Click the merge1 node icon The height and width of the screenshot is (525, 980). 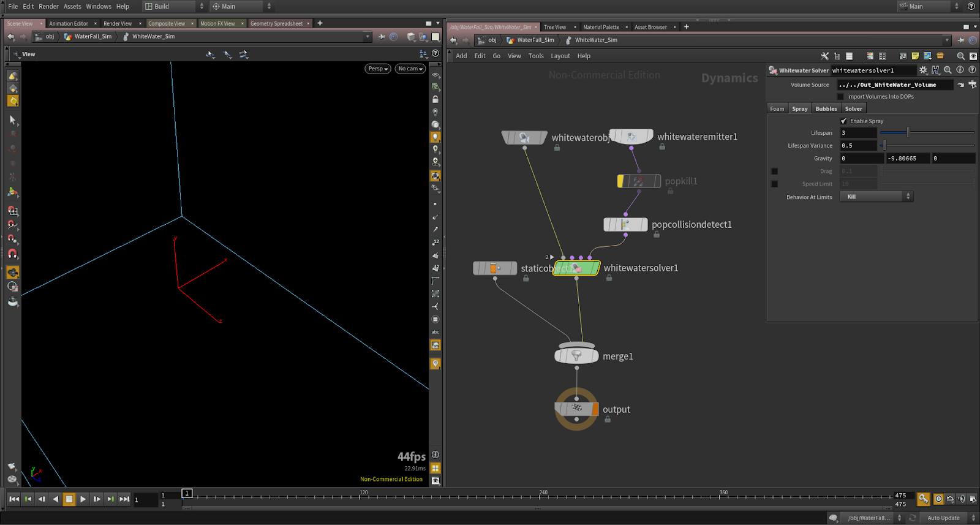(576, 356)
